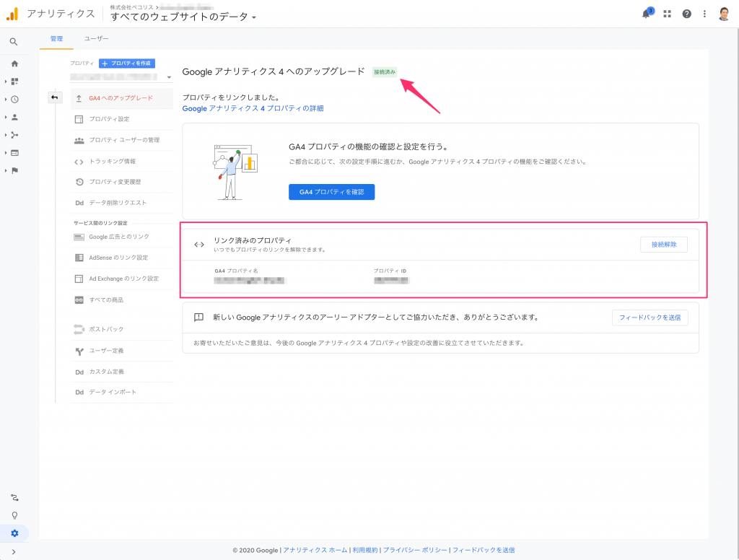
Task: Expand the Acquisition section arrow
Action: point(6,135)
